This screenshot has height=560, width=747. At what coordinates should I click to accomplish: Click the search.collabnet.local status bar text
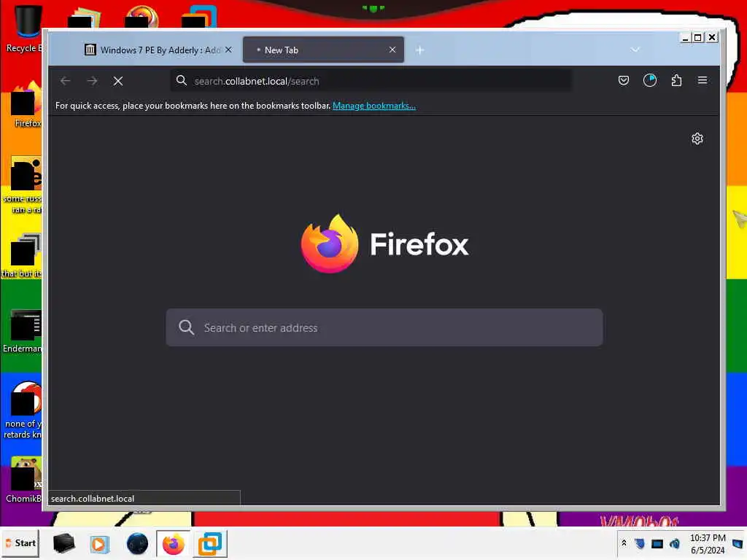point(93,499)
